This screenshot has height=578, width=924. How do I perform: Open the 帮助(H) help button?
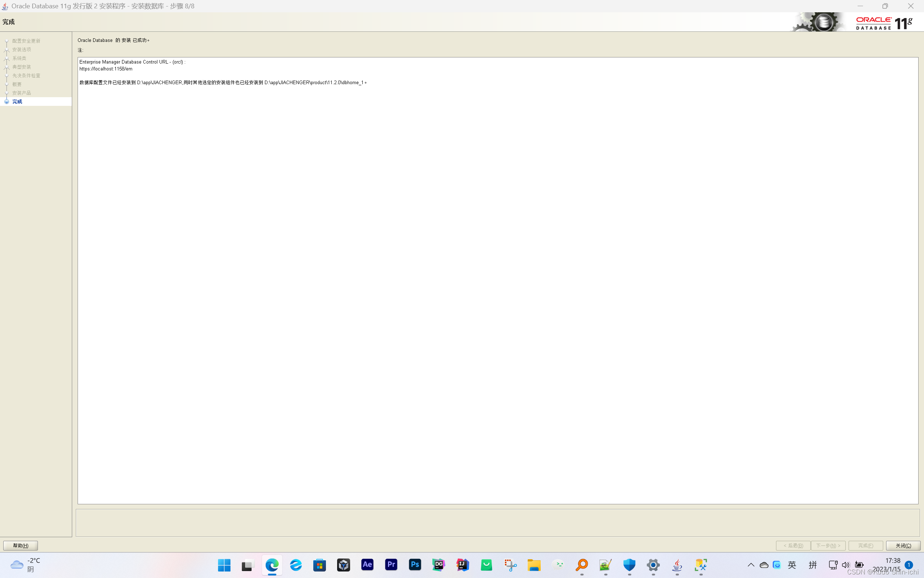tap(21, 545)
